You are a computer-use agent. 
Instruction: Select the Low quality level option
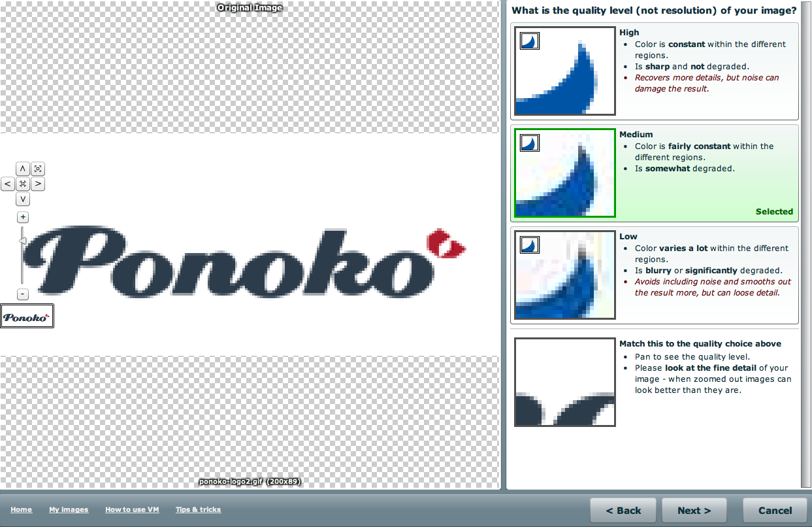pos(654,275)
